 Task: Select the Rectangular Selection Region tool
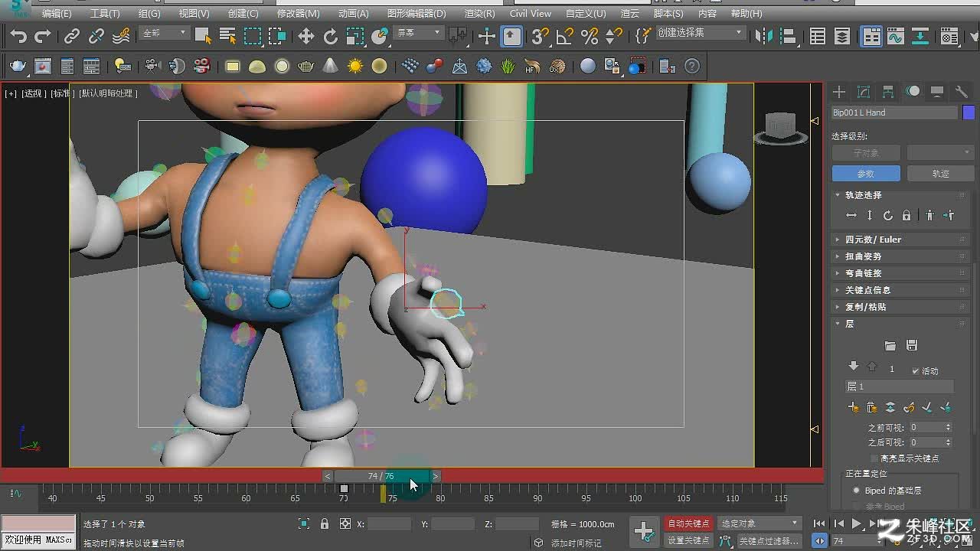252,36
